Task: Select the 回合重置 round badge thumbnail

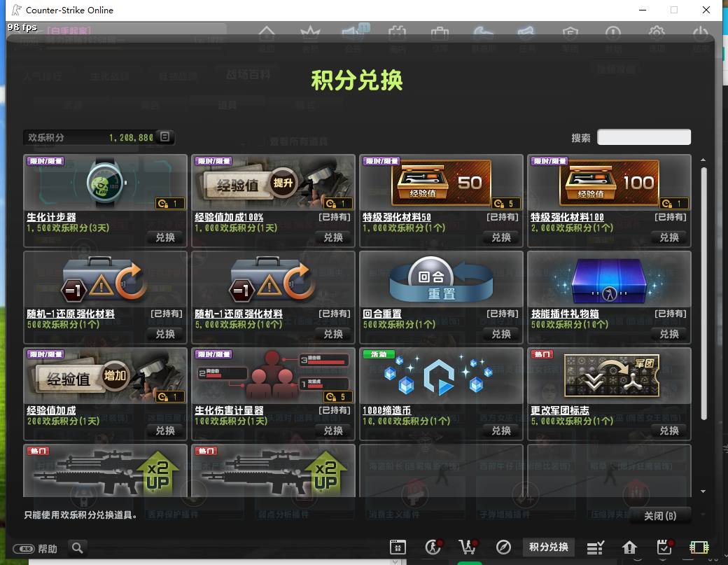Action: tap(441, 279)
